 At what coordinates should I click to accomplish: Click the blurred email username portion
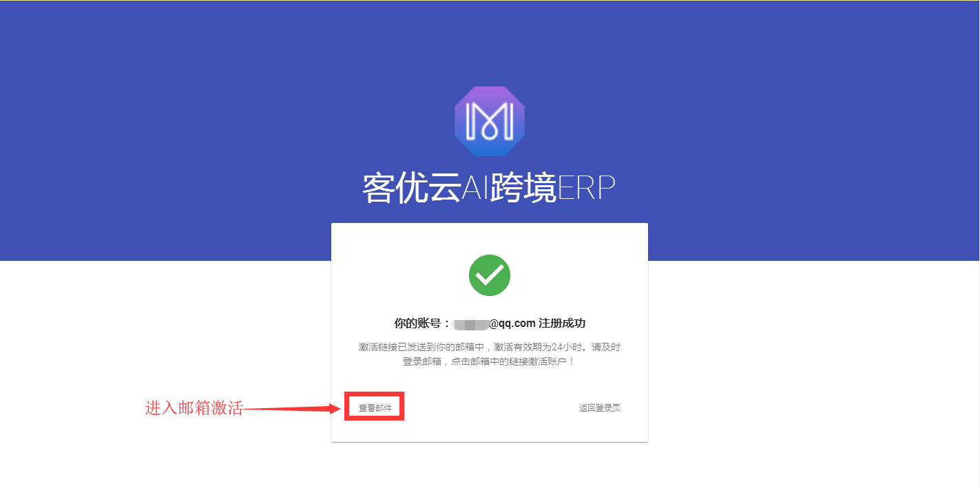click(471, 323)
